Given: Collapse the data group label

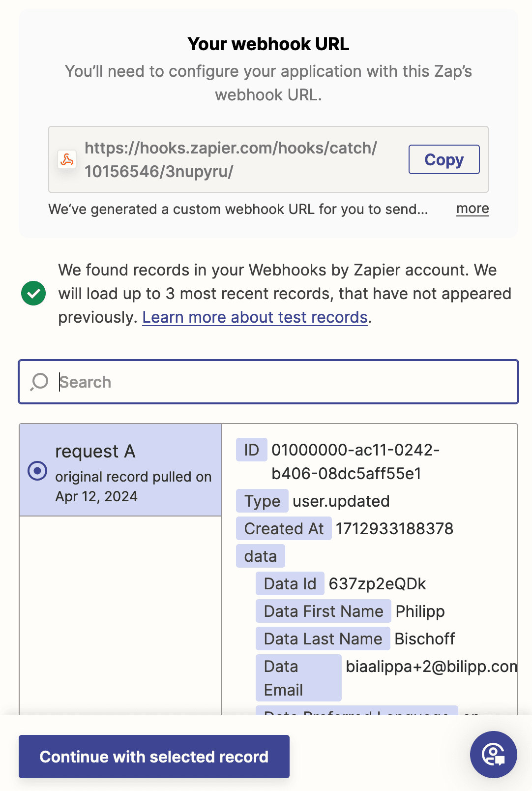Looking at the screenshot, I should pos(260,556).
